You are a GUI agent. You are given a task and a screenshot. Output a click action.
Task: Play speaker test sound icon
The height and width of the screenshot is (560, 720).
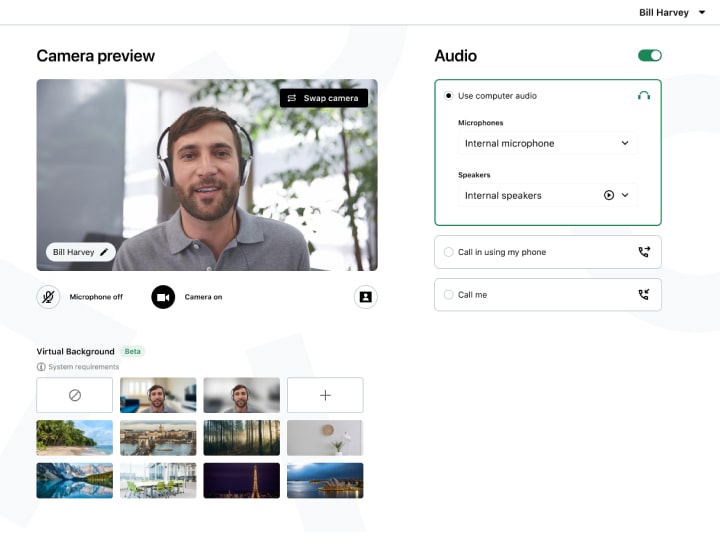[609, 195]
